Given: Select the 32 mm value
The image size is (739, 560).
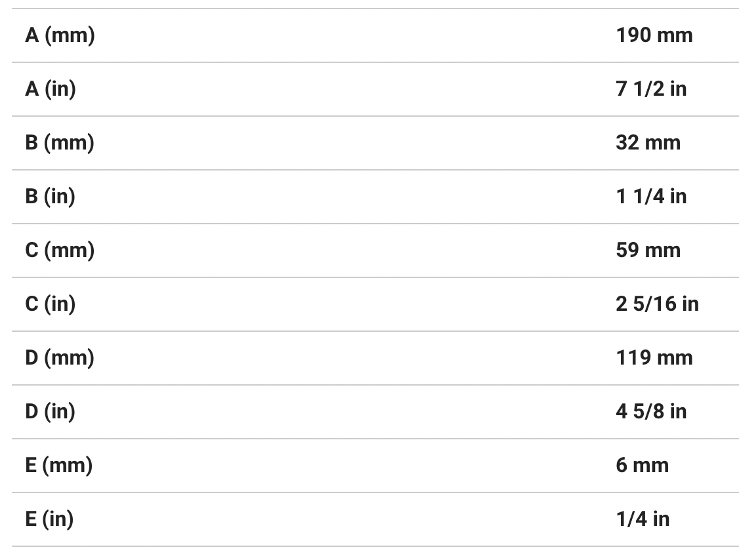Looking at the screenshot, I should coord(648,143).
